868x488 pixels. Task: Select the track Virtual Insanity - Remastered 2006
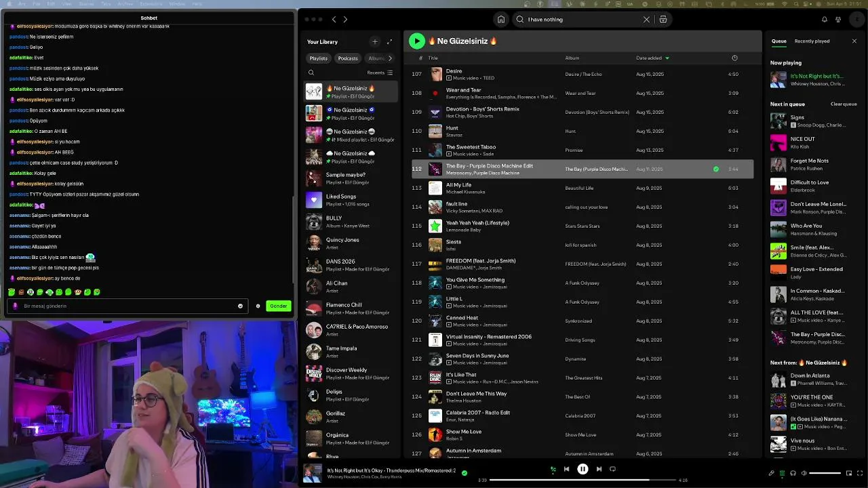[582, 340]
